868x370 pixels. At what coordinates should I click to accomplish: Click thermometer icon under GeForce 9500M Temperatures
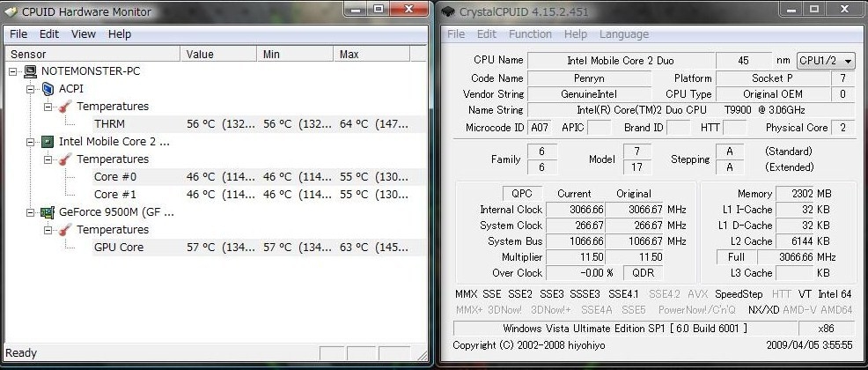click(x=65, y=229)
